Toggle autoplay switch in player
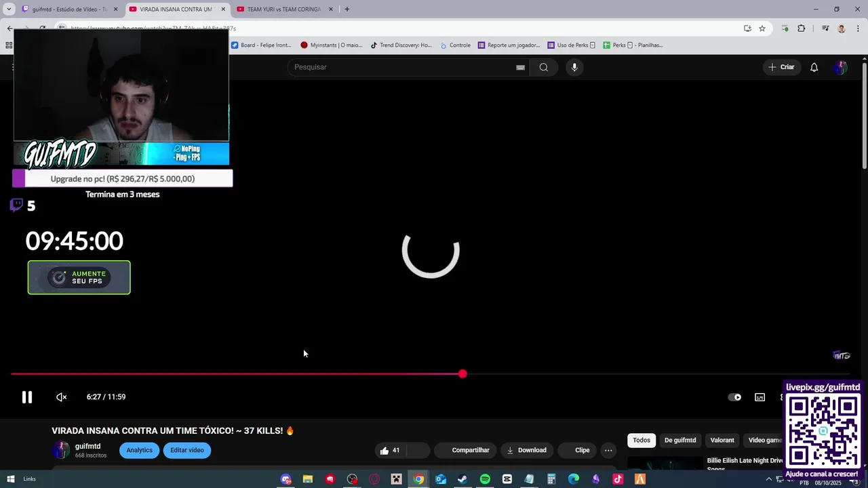 [x=734, y=397]
